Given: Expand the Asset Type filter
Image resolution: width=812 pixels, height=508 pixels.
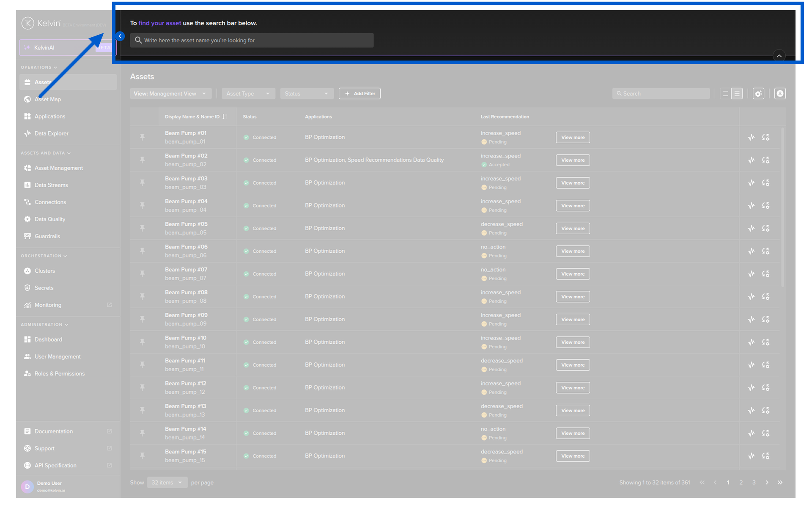Looking at the screenshot, I should pyautogui.click(x=248, y=94).
